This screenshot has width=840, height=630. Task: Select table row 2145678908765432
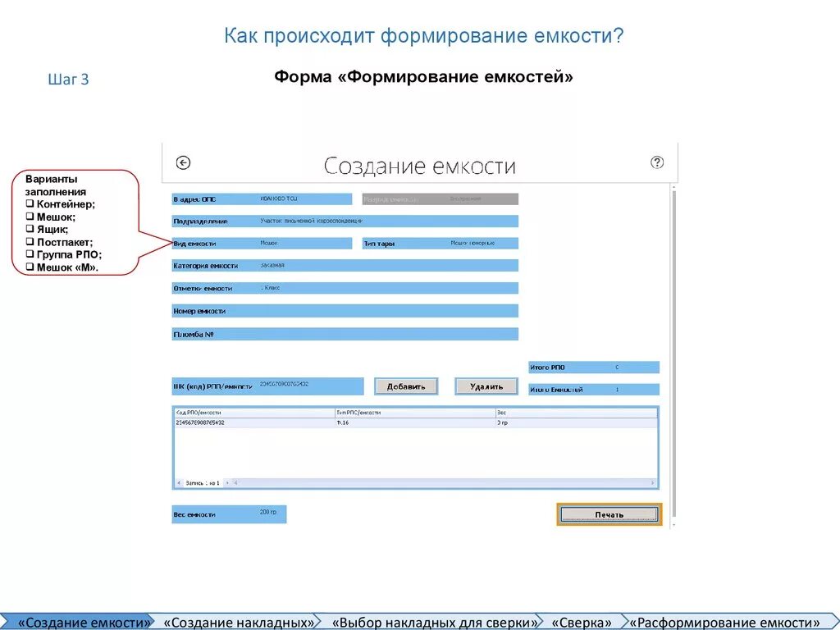tap(416, 422)
